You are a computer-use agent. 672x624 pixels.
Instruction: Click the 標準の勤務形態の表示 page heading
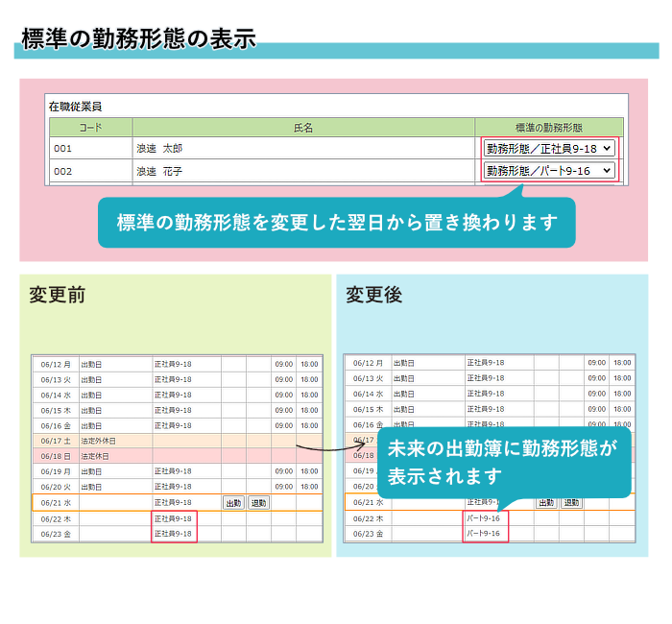(x=138, y=38)
